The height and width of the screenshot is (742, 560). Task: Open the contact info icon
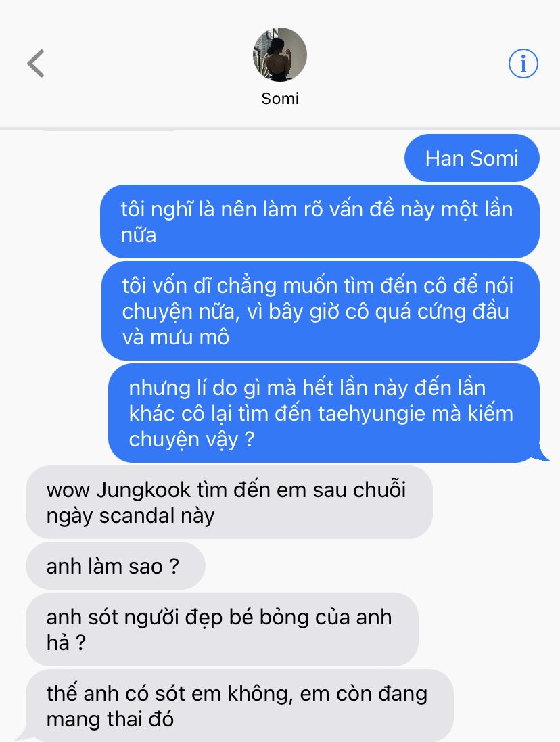(523, 64)
